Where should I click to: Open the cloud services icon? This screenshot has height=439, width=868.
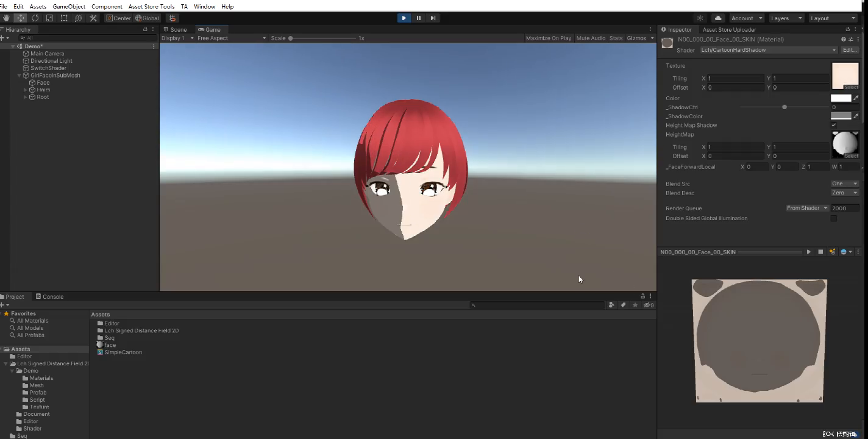(x=718, y=18)
